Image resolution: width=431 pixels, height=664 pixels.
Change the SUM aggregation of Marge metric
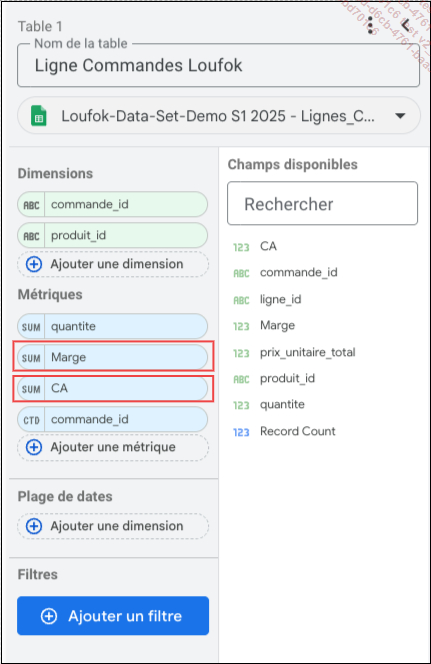point(31,358)
